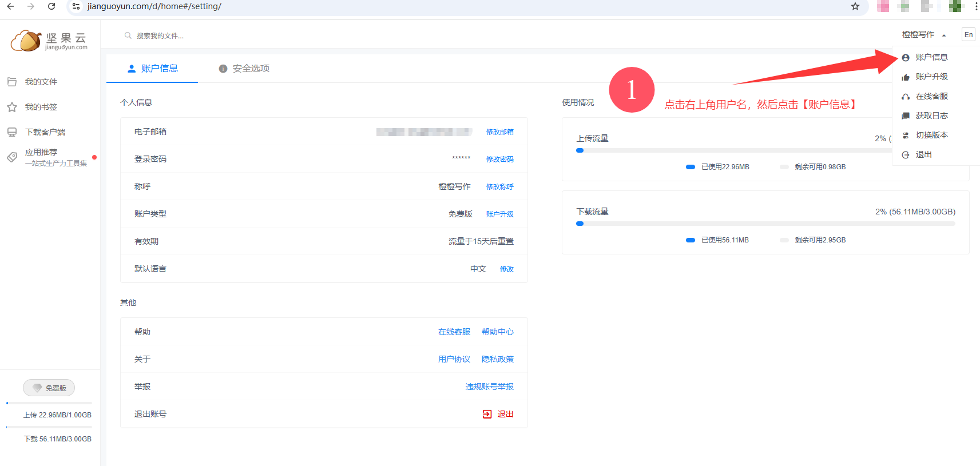Click the red logout icon in 退出账号 row
This screenshot has width=980, height=466.
point(487,414)
